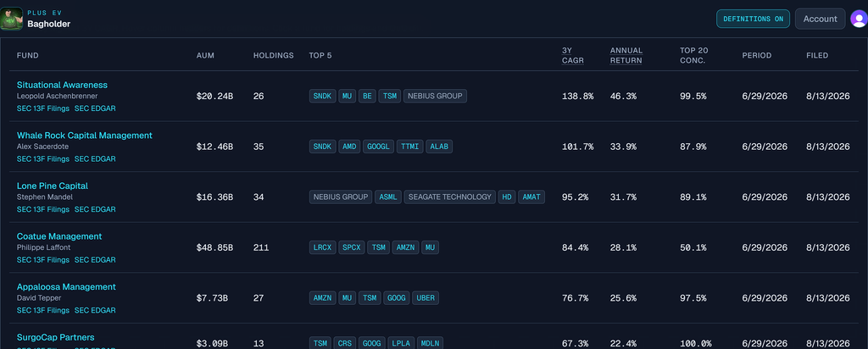Select MDLN ticker in SurgoCap row
Screen dimensions: 868x349
(430, 343)
